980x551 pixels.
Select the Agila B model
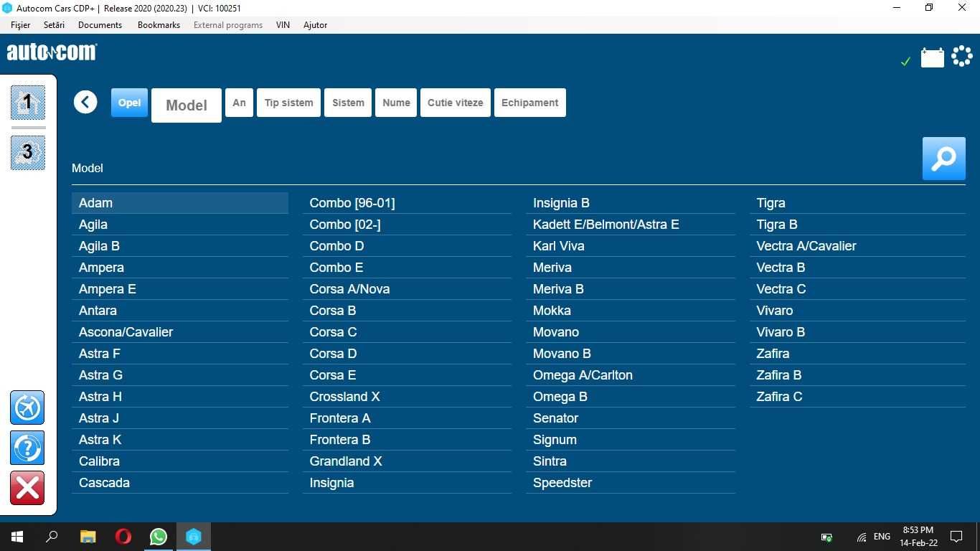pos(180,246)
